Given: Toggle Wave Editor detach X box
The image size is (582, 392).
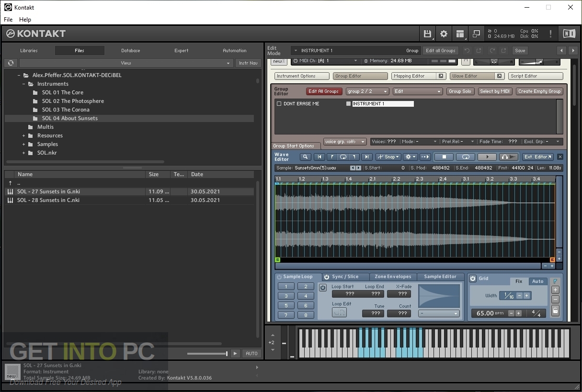Looking at the screenshot, I should (x=499, y=76).
